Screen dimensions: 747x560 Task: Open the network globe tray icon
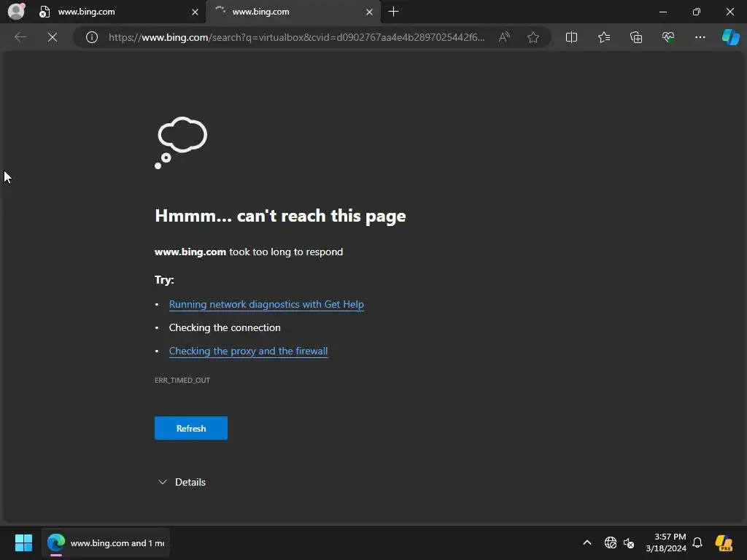click(611, 542)
